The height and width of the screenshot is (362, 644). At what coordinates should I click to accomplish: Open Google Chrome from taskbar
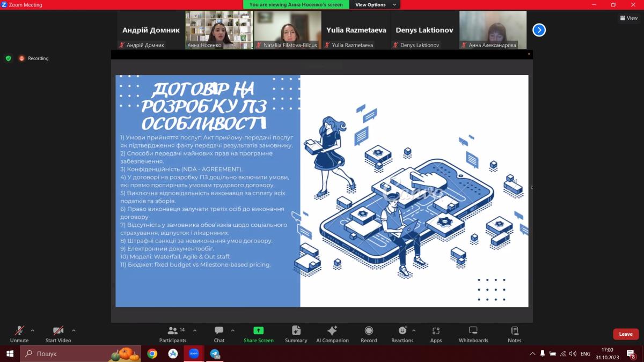coord(152,354)
